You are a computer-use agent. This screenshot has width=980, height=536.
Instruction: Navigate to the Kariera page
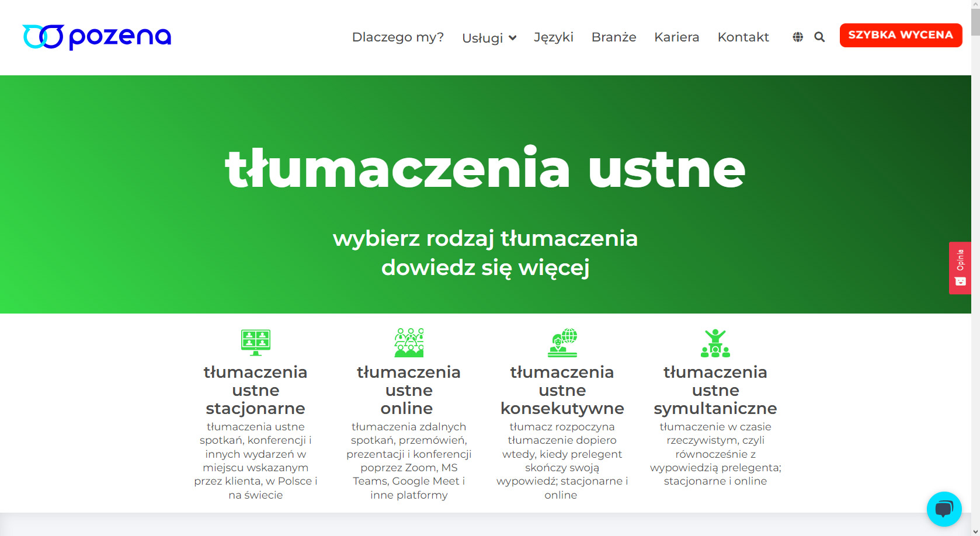(676, 37)
